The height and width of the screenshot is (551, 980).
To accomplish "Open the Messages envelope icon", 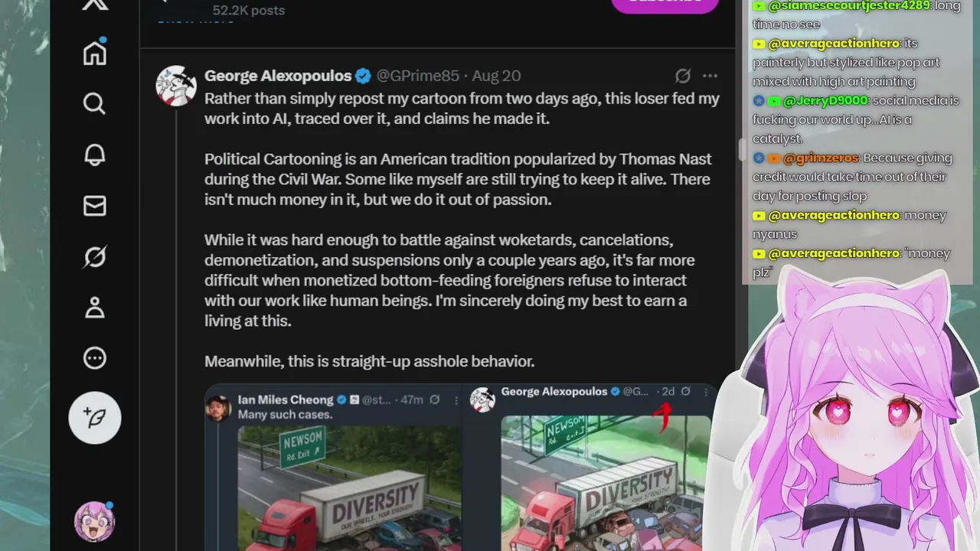I will point(95,206).
